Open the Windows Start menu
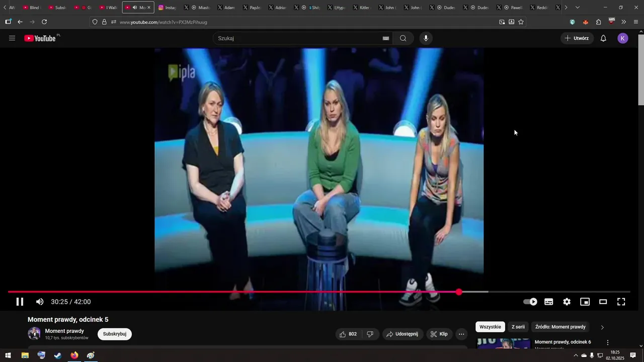This screenshot has width=644, height=362. [8, 355]
